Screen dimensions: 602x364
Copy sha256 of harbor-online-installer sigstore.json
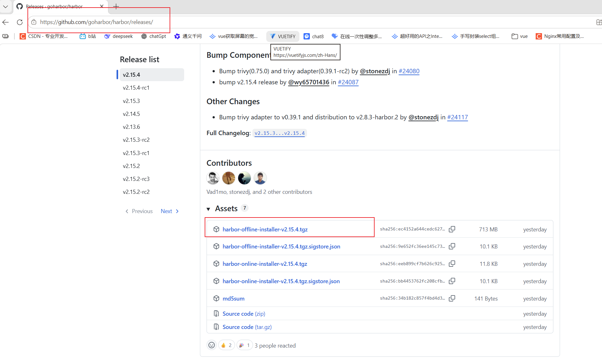452,281
